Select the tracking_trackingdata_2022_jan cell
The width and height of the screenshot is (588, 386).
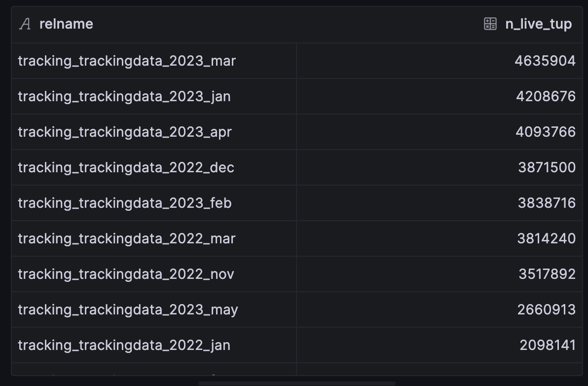click(154, 345)
